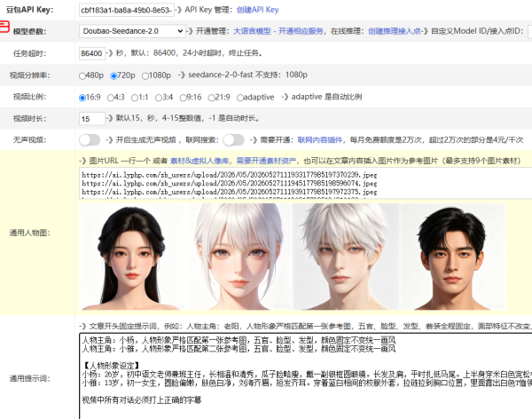Click the white-haired girl portrait
532x419 pixels.
[239, 257]
